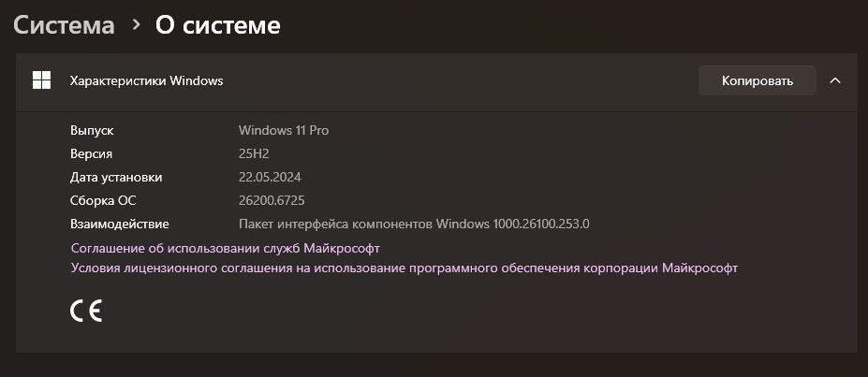Open Соглашение об использовании служб Майкрософт link
Screen dimensions: 868x377
[x=225, y=248]
